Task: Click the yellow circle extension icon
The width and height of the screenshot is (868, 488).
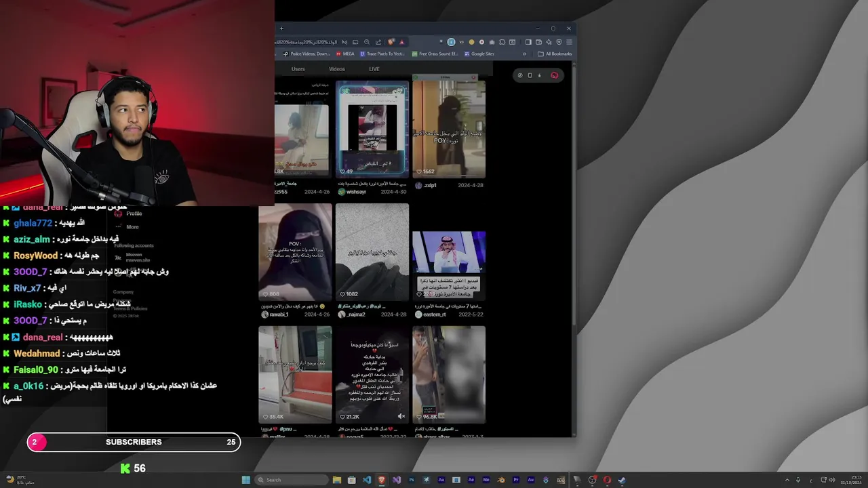Action: [x=471, y=42]
